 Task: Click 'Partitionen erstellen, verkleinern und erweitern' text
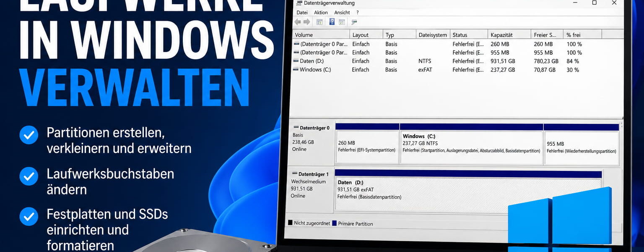[119, 140]
